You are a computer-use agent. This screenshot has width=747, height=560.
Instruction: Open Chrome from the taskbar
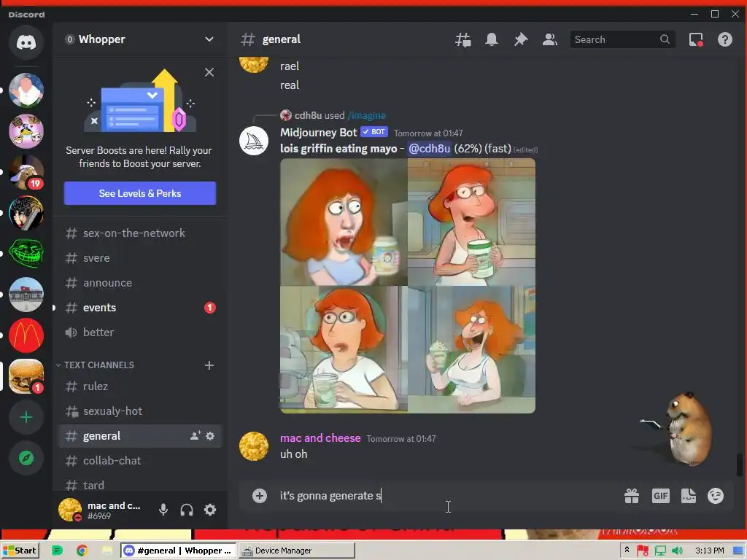[x=82, y=551]
